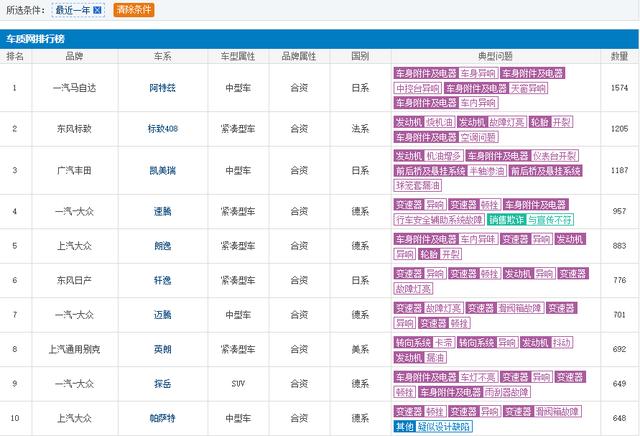Click the 车系 column header
Screen dimensions: 640x436
click(162, 56)
